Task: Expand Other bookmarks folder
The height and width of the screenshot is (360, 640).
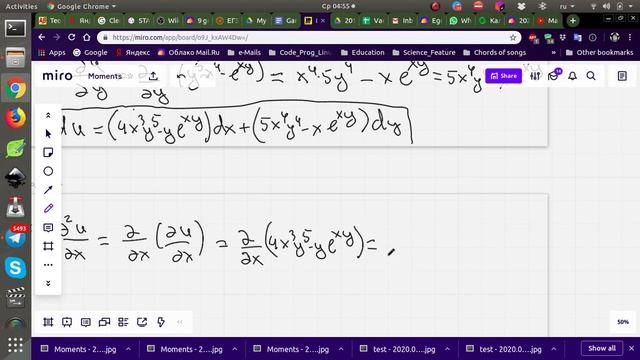Action: click(600, 53)
